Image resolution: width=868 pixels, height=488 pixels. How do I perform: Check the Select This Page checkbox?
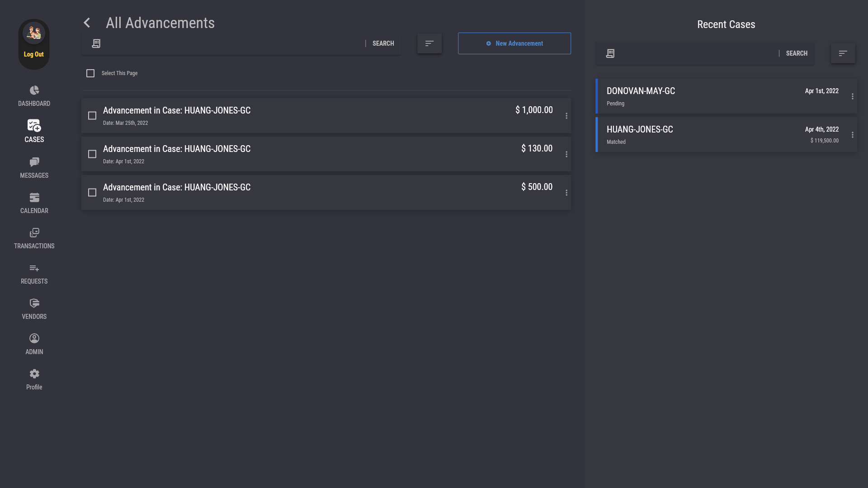click(x=90, y=73)
